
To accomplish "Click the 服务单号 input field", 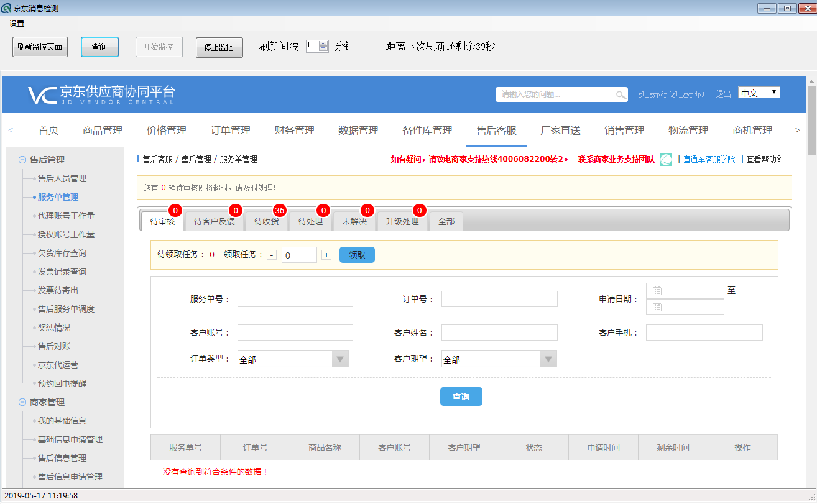I will [295, 299].
